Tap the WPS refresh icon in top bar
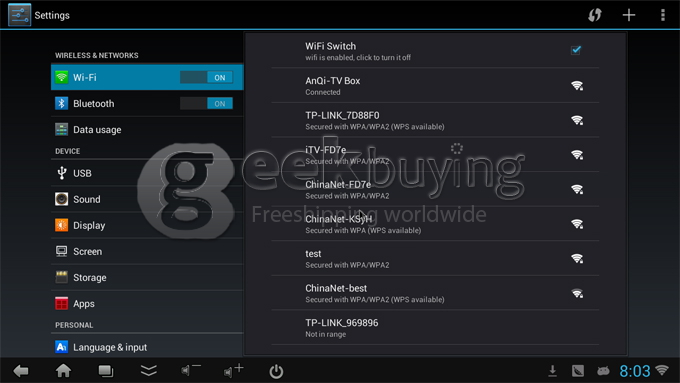The width and height of the screenshot is (680, 383). pos(595,15)
